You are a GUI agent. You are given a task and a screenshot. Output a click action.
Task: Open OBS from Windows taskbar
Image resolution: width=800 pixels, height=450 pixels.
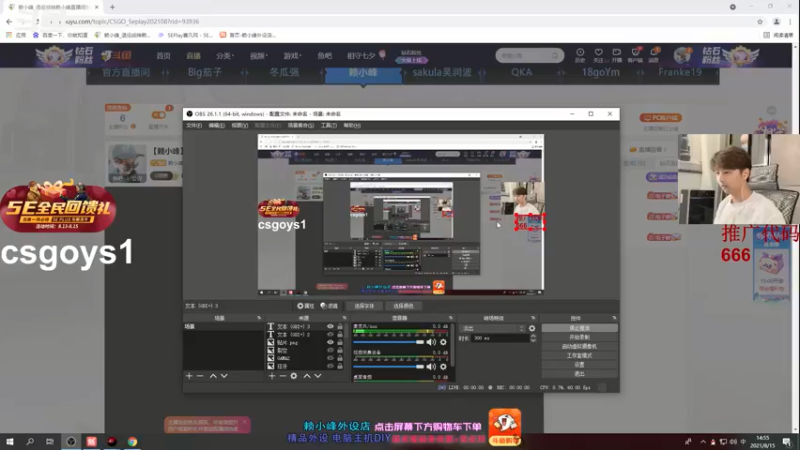coord(71,441)
